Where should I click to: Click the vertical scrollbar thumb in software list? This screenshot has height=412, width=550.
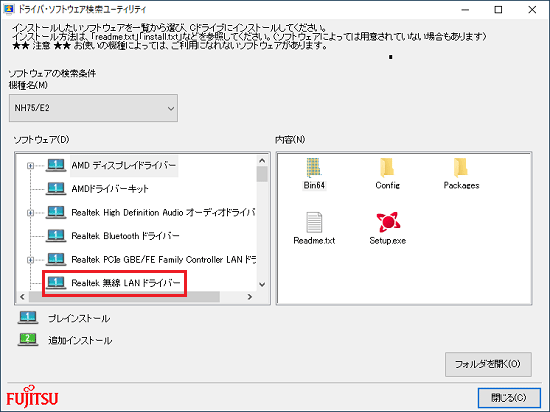[x=262, y=174]
